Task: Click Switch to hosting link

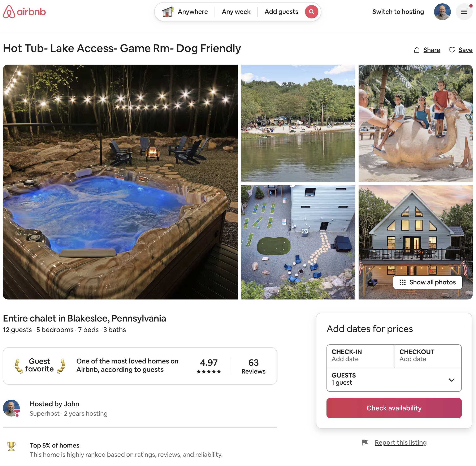Action: pyautogui.click(x=398, y=12)
